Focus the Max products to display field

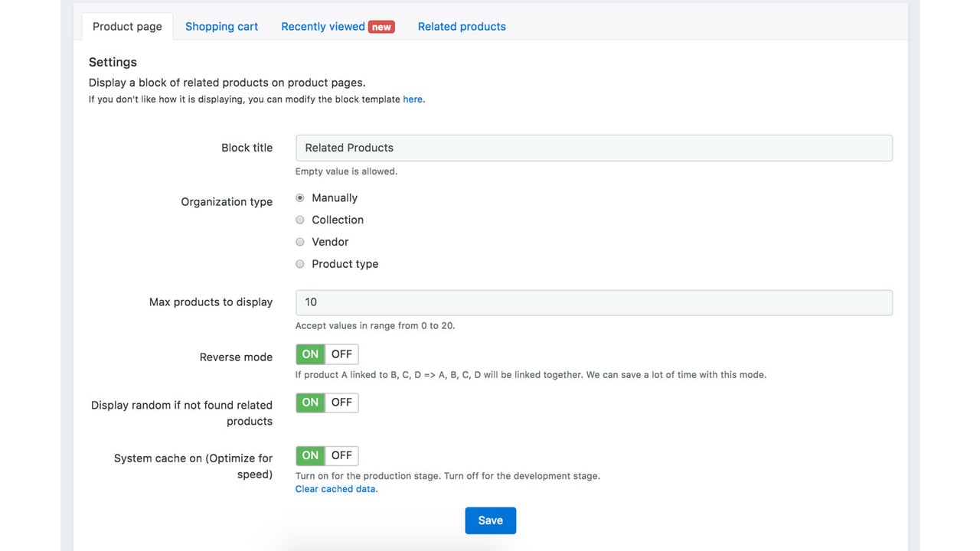[x=593, y=302]
